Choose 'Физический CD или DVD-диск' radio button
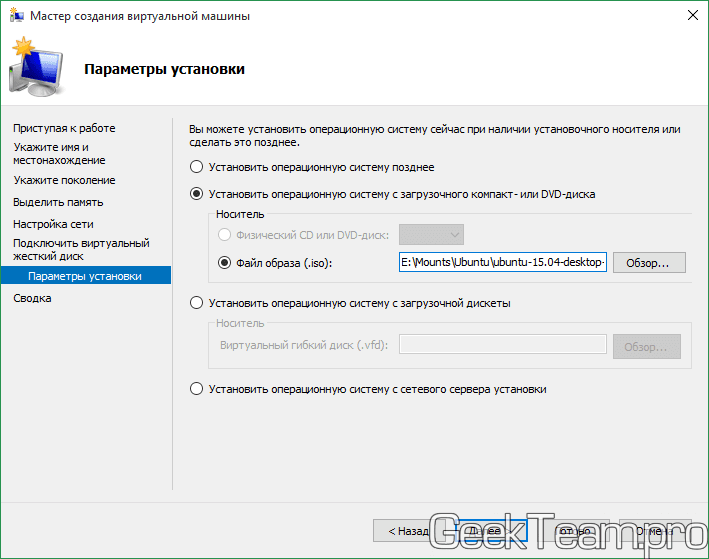The image size is (709, 559). (225, 235)
